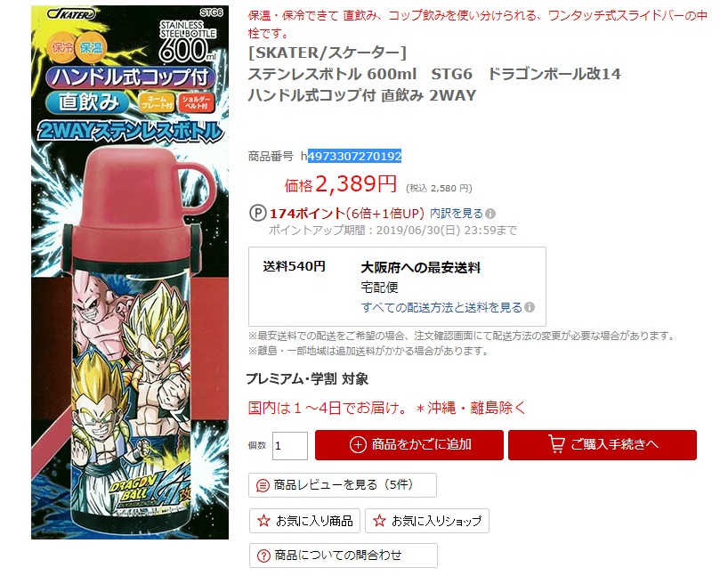Image resolution: width=728 pixels, height=584 pixels.
Task: Click the star icon for favorite item
Action: [x=263, y=521]
